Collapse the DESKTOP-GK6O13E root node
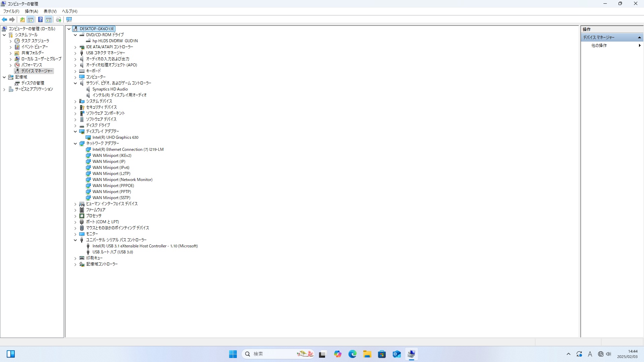 click(69, 29)
